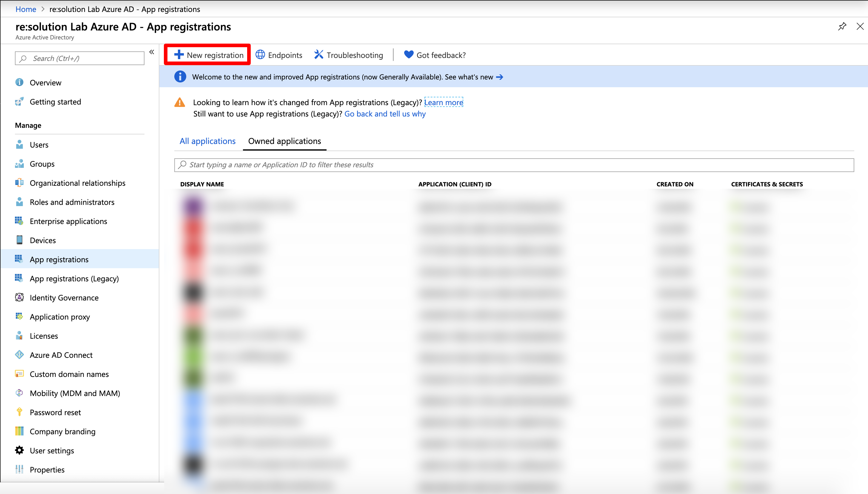
Task: Click the application name filter field
Action: click(514, 165)
